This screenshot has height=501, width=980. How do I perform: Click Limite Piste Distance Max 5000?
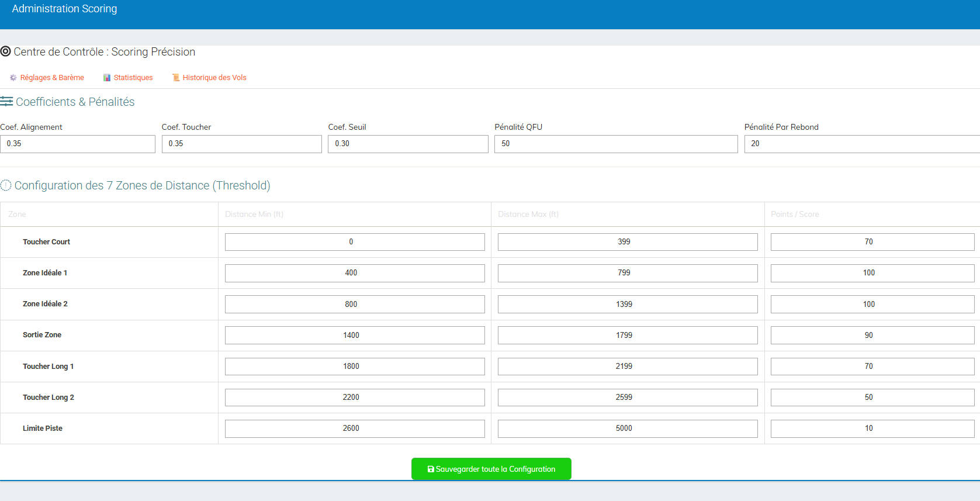(628, 429)
